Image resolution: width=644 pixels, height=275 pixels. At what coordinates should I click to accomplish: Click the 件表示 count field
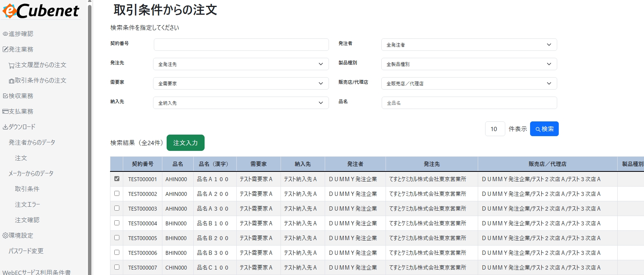pyautogui.click(x=495, y=129)
